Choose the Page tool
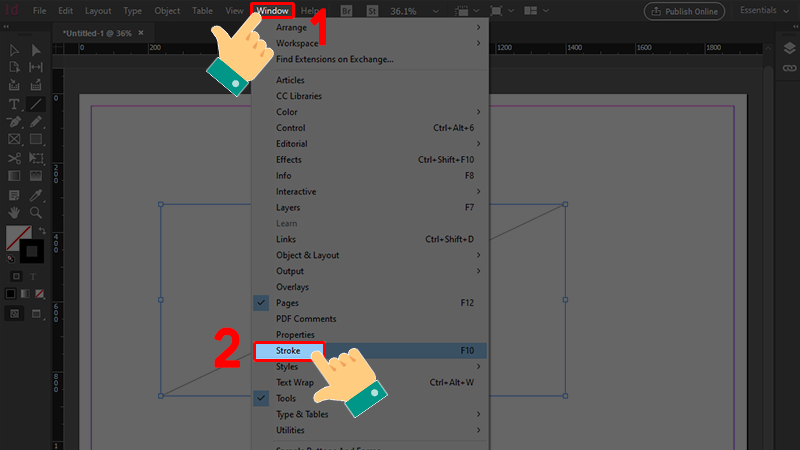This screenshot has width=800, height=450. (x=14, y=67)
